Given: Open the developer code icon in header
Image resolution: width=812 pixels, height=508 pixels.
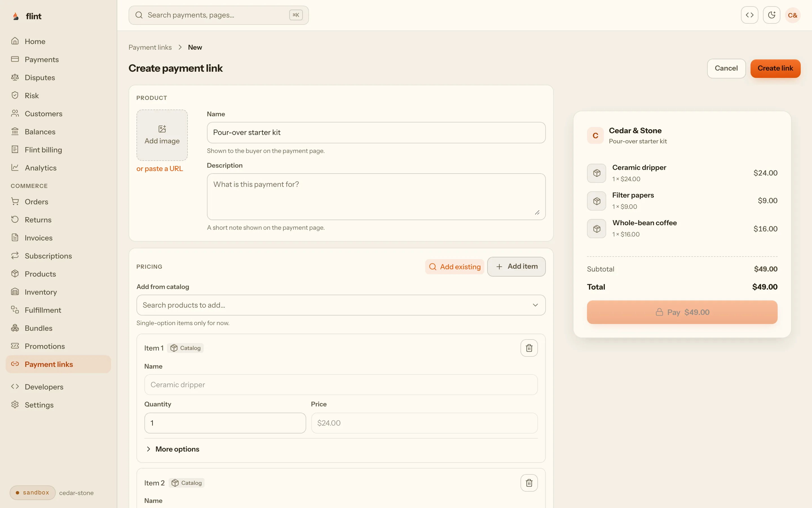Looking at the screenshot, I should click(x=749, y=15).
